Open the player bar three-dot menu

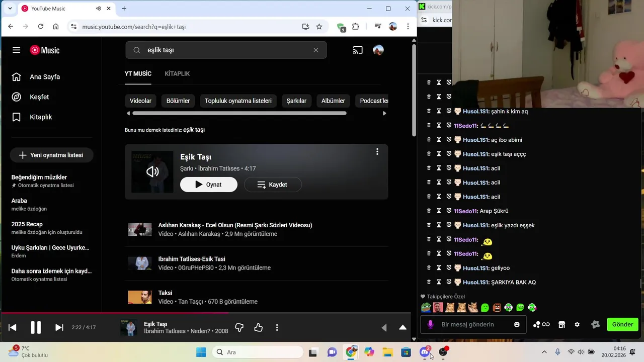(x=277, y=328)
